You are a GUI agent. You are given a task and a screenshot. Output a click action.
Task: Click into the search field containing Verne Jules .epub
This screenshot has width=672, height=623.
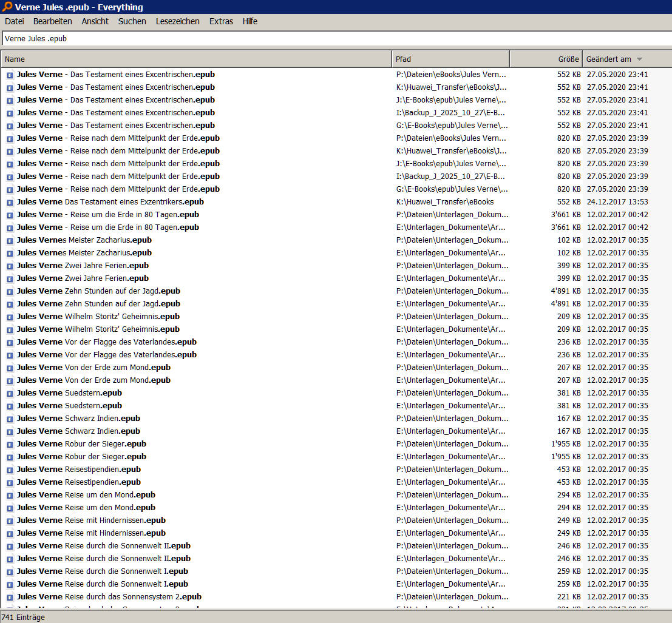click(x=337, y=39)
